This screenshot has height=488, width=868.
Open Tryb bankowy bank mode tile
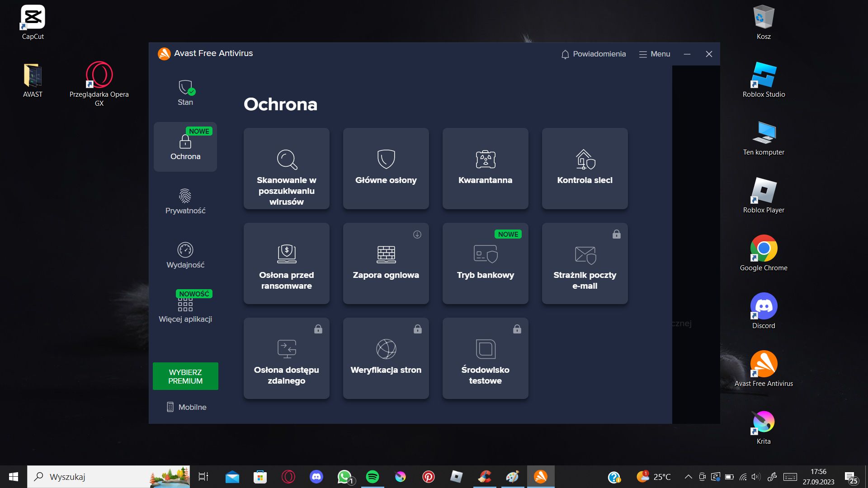tap(485, 263)
